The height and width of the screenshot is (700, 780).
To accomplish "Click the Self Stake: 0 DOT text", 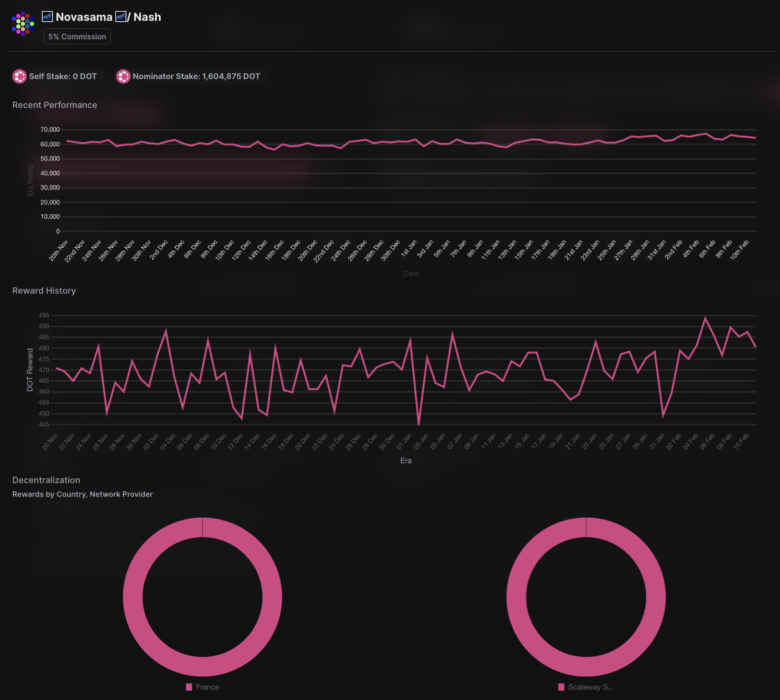I will click(x=63, y=76).
